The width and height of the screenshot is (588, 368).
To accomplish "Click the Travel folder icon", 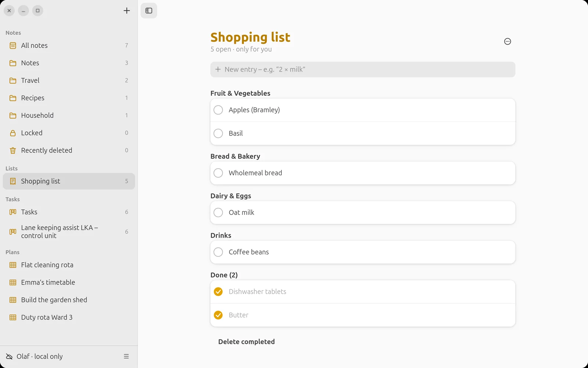I will 13,81.
